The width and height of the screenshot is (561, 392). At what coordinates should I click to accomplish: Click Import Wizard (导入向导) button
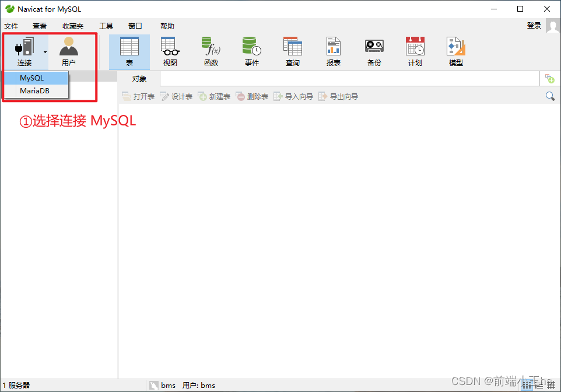point(293,96)
